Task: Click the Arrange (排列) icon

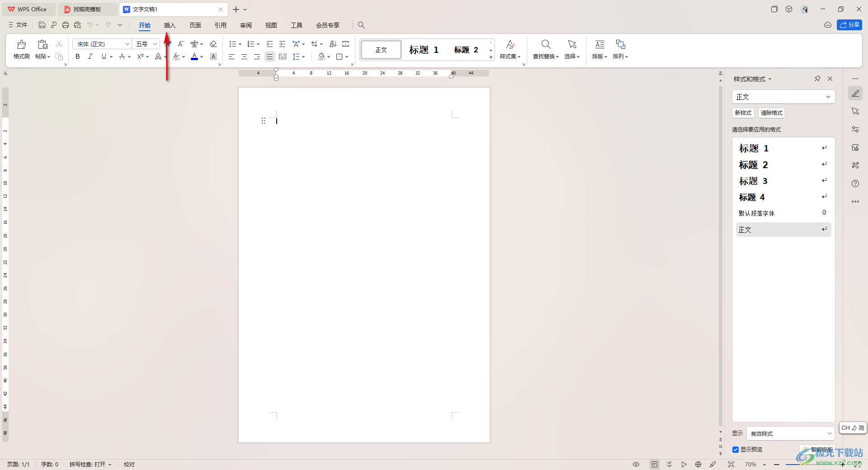Action: coord(620,44)
